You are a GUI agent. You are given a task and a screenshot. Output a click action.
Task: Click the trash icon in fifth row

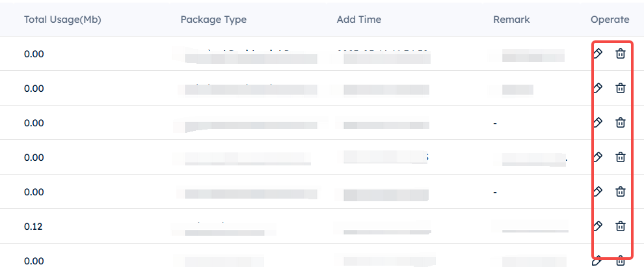point(620,191)
